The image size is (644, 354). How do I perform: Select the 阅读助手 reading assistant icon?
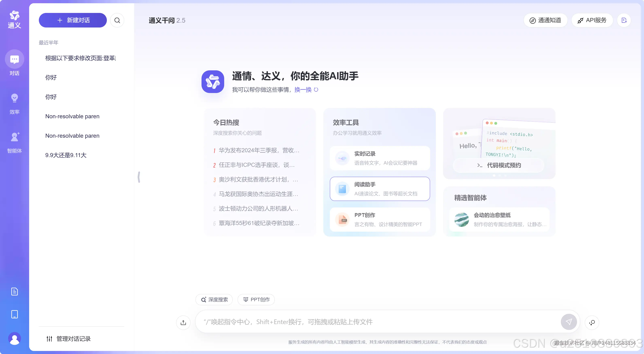[342, 189]
